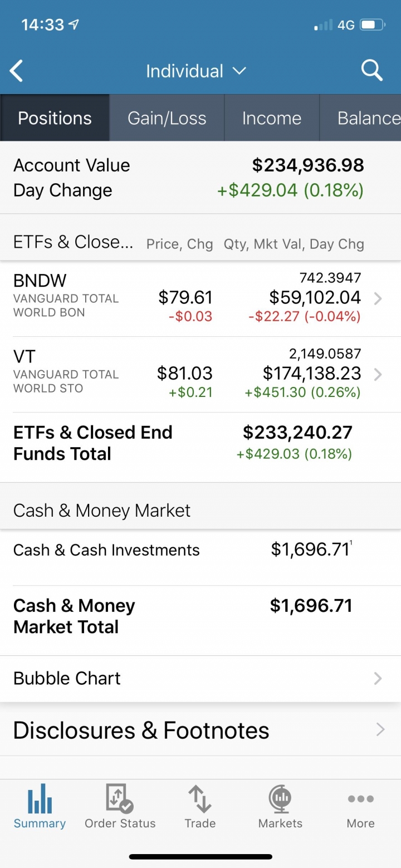Open the More dots icon
Viewport: 401px width, 868px height.
(x=360, y=799)
